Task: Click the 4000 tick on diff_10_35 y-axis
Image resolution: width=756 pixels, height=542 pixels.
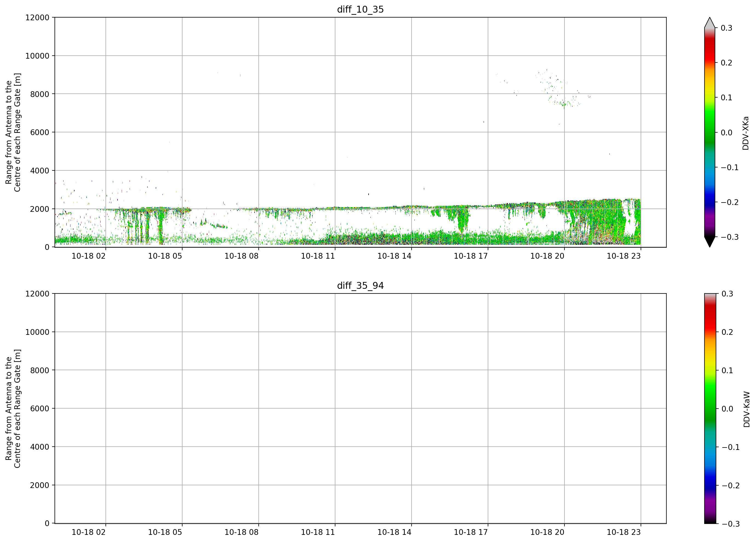Action: 40,171
